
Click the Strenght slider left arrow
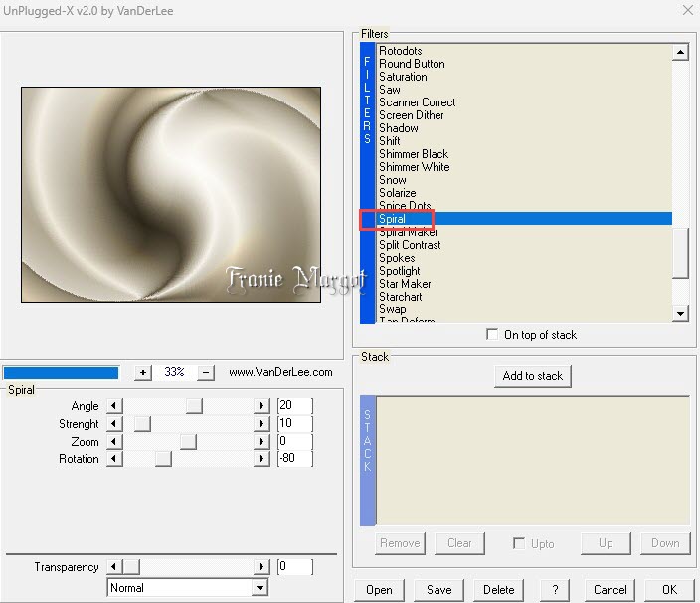click(114, 424)
